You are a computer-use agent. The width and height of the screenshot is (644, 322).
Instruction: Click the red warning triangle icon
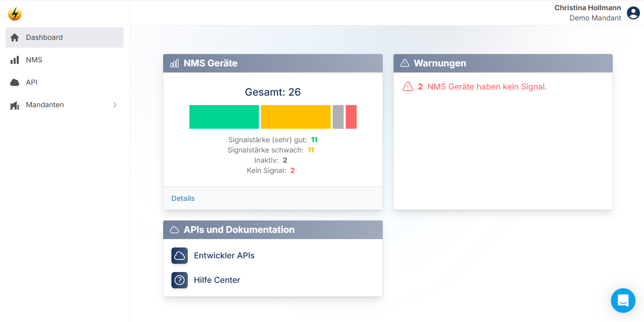(408, 87)
